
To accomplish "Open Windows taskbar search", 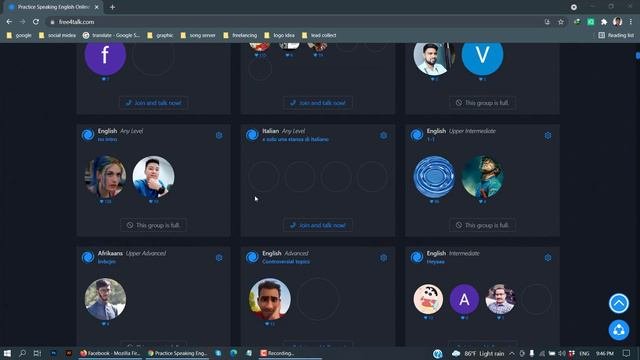I will [22, 353].
